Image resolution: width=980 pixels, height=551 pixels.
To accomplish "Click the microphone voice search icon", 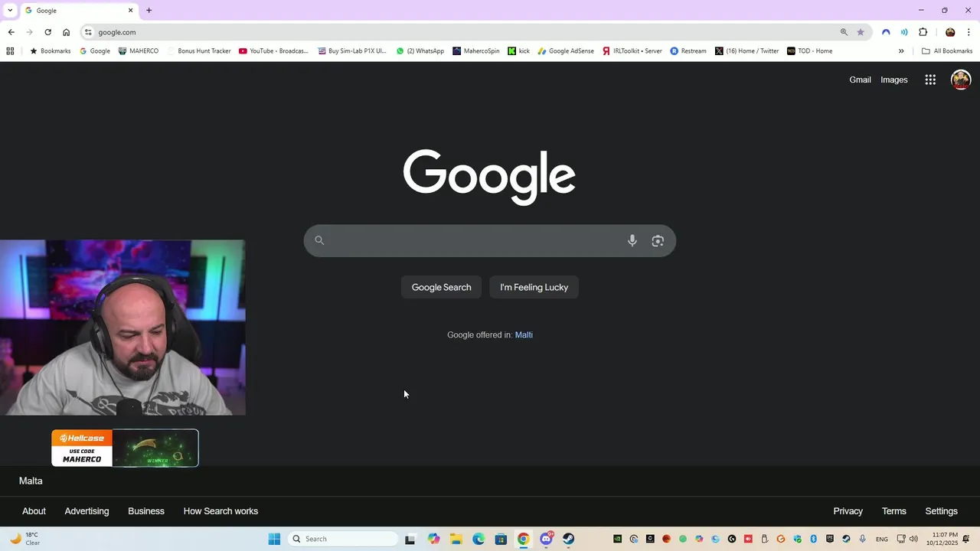I will click(632, 240).
